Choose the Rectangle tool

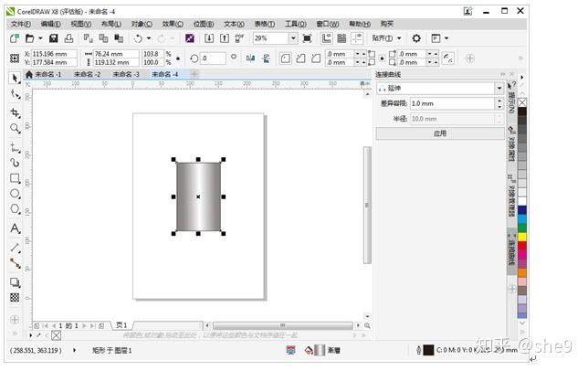pyautogui.click(x=15, y=178)
